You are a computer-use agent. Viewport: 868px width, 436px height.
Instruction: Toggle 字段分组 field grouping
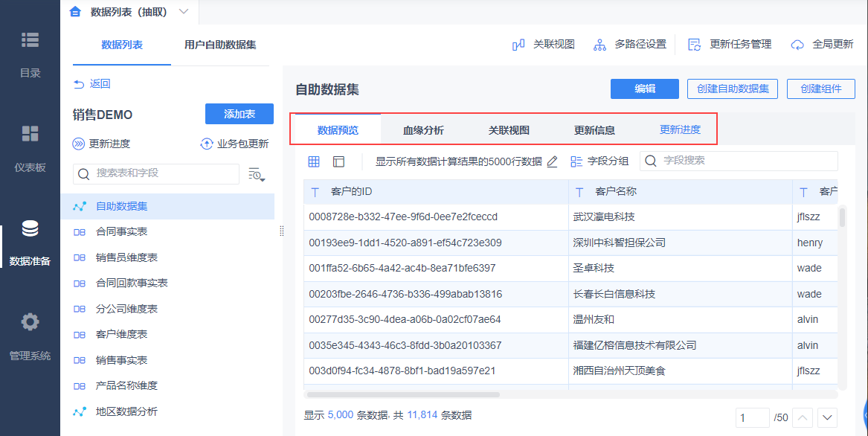[599, 161]
